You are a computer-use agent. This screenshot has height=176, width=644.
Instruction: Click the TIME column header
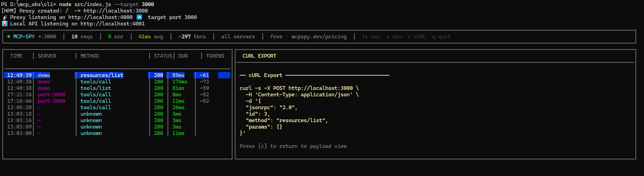pyautogui.click(x=16, y=56)
